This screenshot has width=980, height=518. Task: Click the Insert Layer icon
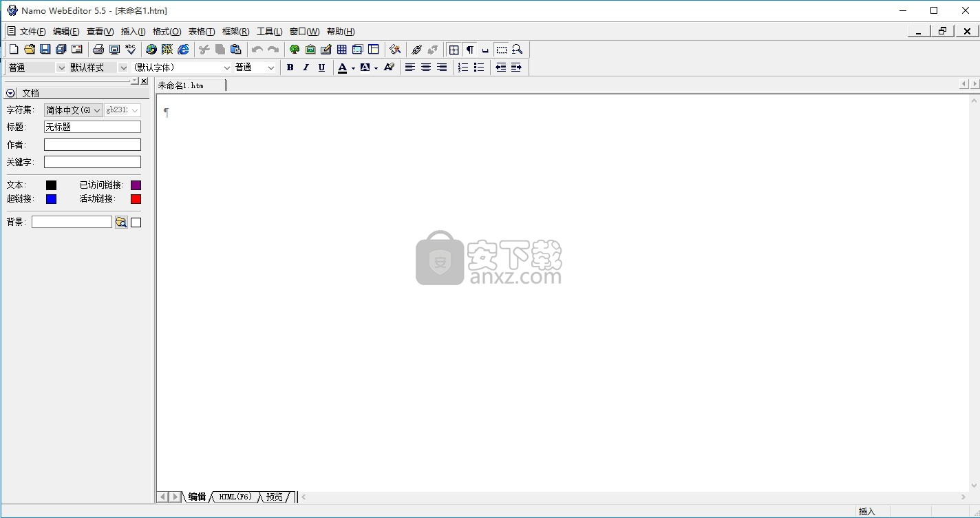coord(357,49)
